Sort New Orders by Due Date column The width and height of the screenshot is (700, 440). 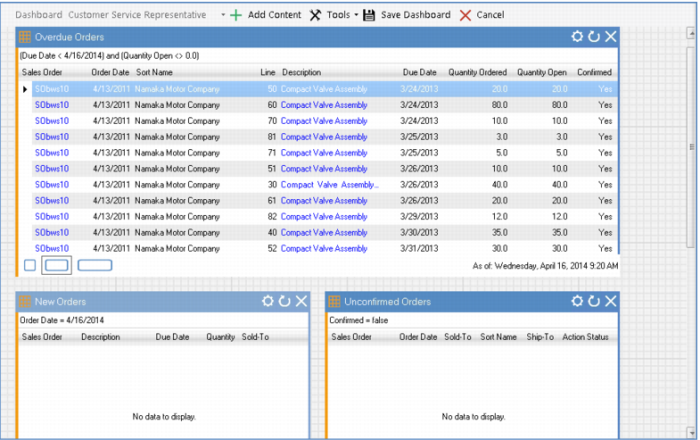coord(172,337)
